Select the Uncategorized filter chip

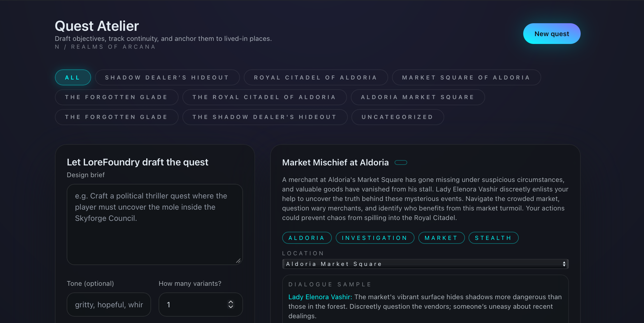(x=397, y=117)
